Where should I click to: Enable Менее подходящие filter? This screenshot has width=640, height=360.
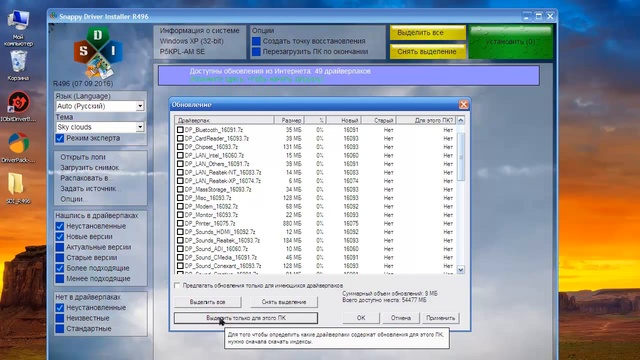tap(60, 279)
